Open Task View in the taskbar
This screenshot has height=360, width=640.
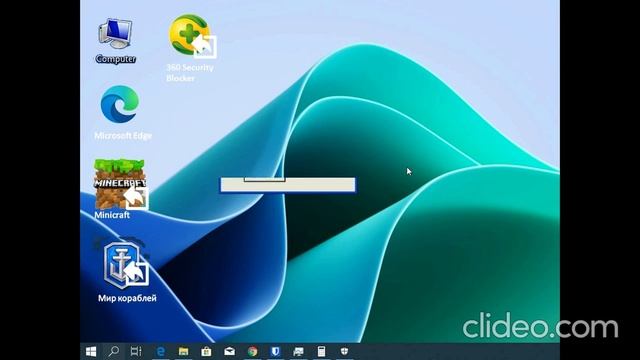coord(136,351)
